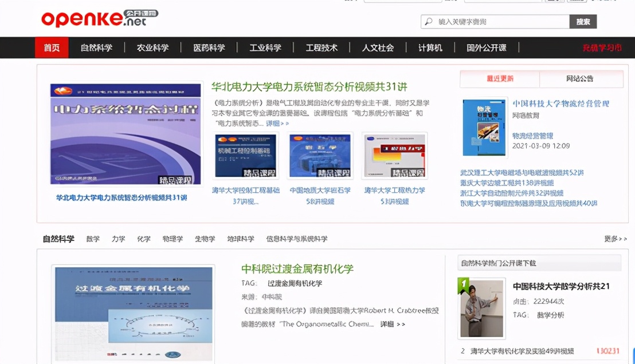635x364 pixels.
Task: Click the openke.net logo
Action: [x=99, y=18]
